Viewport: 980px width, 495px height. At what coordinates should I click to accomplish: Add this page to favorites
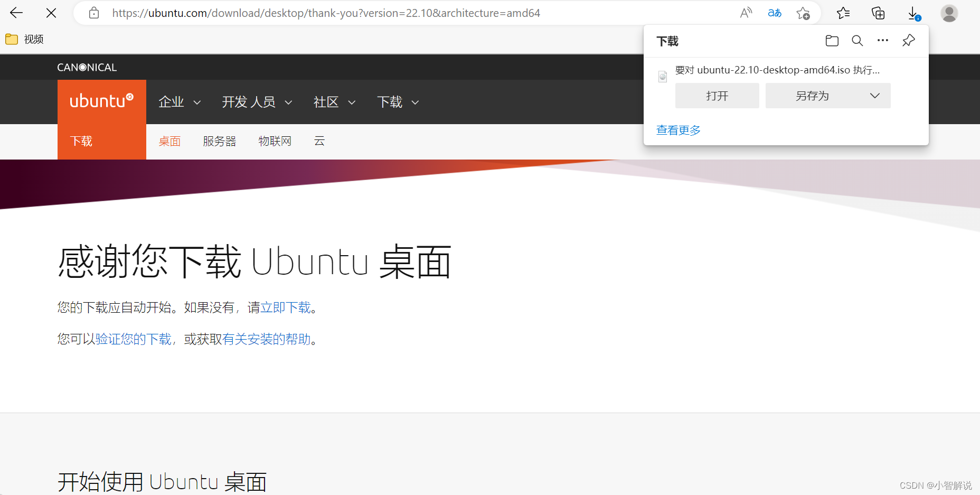coord(803,13)
